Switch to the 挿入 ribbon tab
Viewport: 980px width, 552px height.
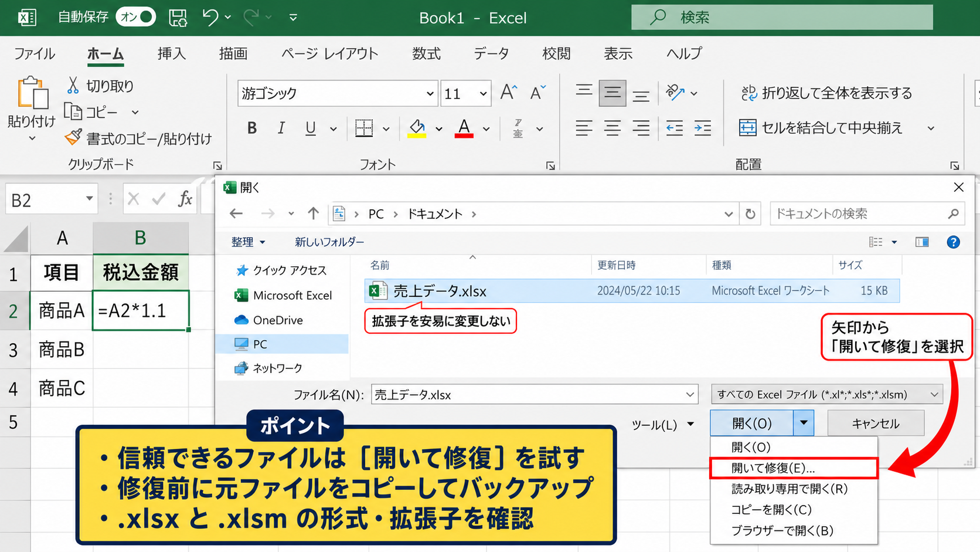point(172,53)
